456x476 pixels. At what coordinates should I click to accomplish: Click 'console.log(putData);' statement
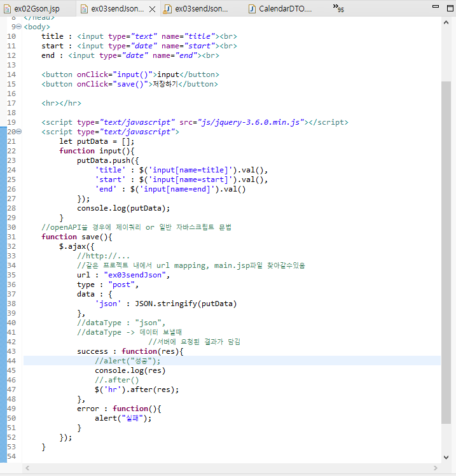123,208
